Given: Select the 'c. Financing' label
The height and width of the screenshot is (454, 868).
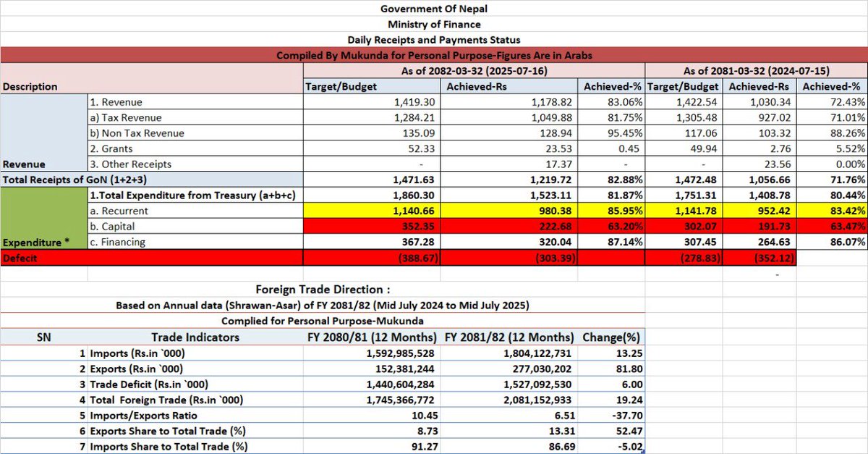Looking at the screenshot, I should (x=117, y=242).
